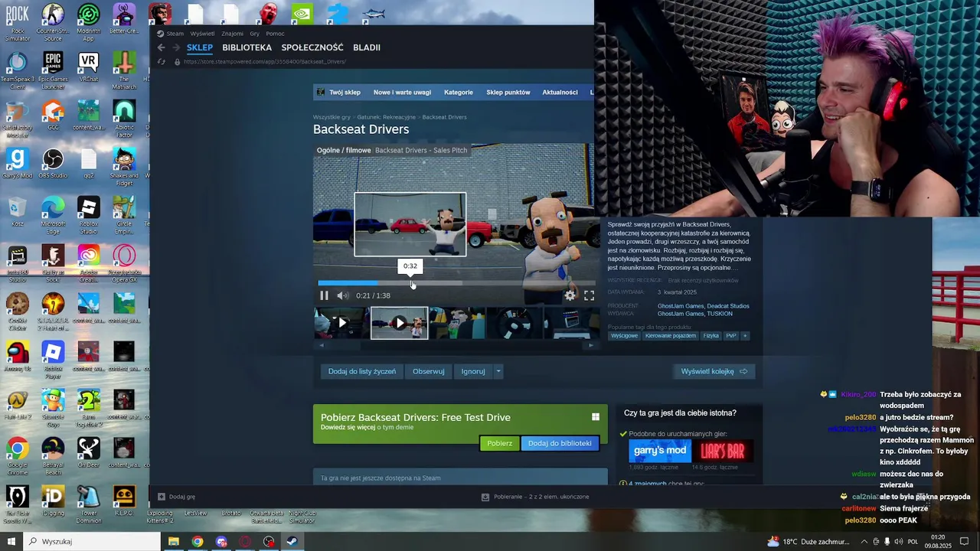
Task: Click Fizyka tag
Action: click(x=711, y=336)
